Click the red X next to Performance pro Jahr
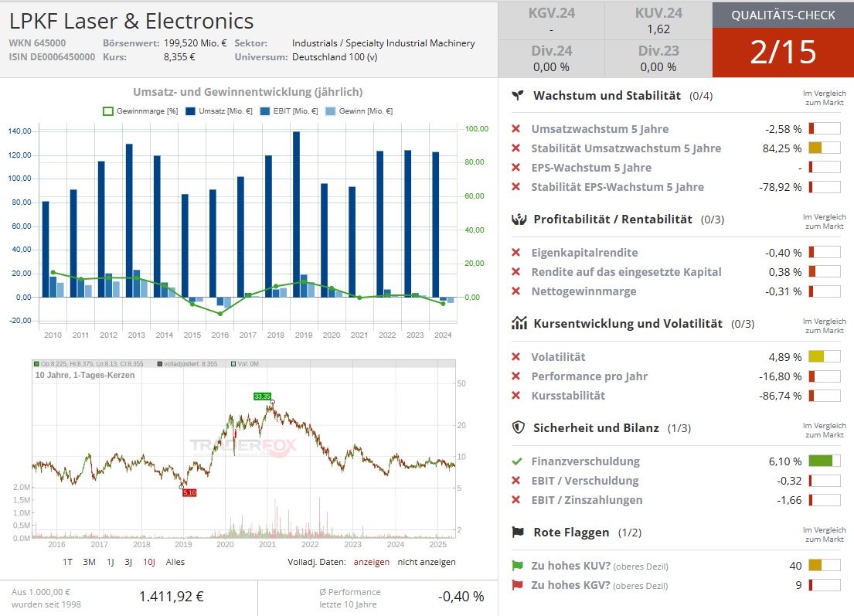 [x=515, y=376]
